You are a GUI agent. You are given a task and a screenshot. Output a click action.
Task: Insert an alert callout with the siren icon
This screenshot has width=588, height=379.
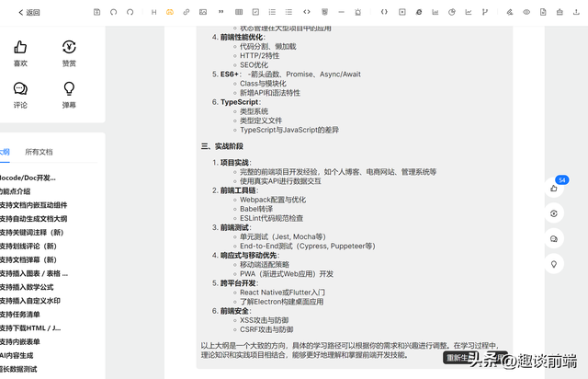(x=358, y=12)
